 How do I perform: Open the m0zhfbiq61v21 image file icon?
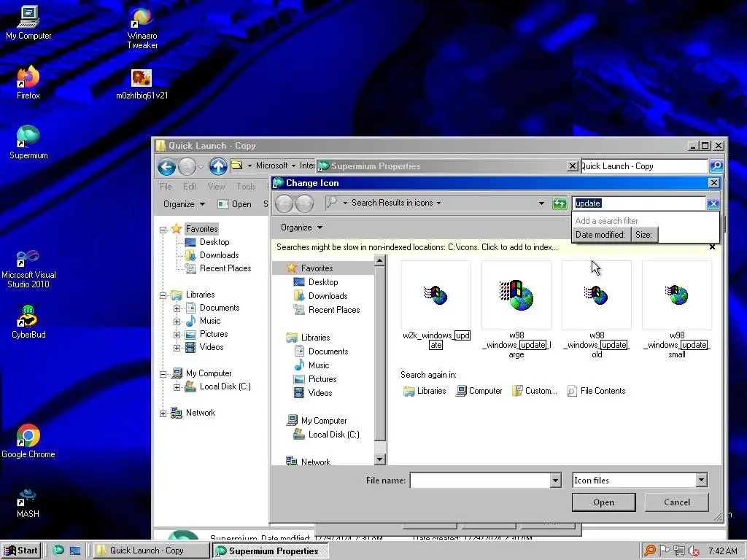coord(142,84)
